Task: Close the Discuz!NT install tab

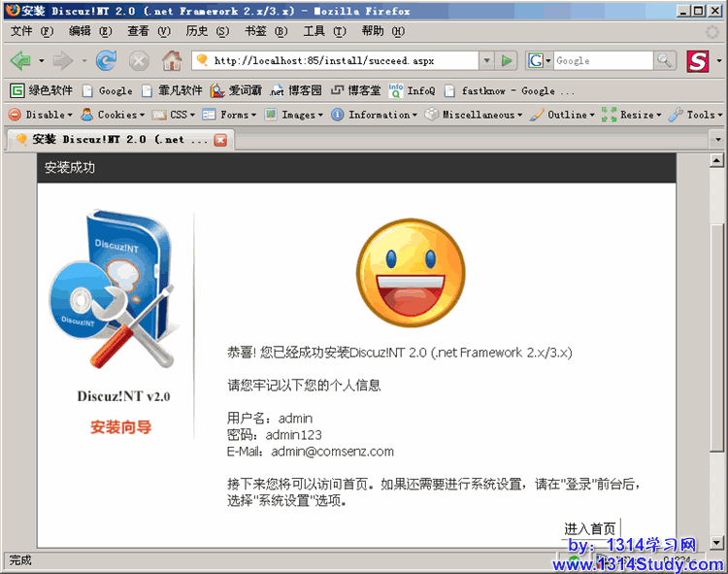Action: pos(220,139)
